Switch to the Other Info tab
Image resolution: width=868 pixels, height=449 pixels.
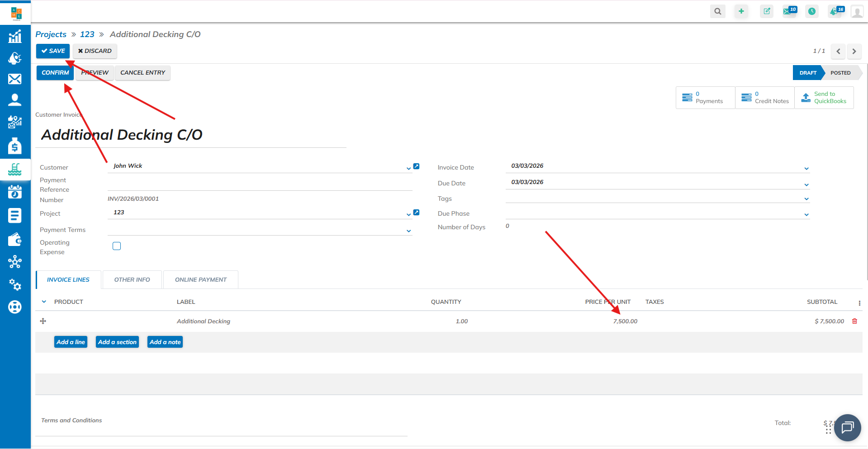(x=132, y=280)
